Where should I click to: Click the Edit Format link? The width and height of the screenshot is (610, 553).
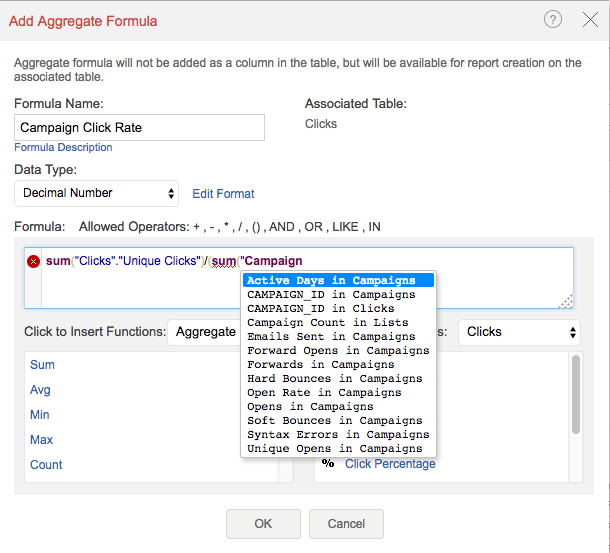click(x=223, y=194)
